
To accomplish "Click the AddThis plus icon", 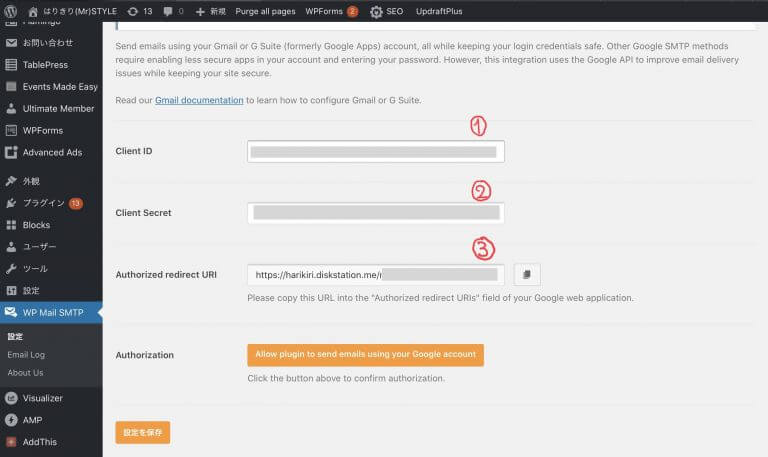I will pos(11,442).
